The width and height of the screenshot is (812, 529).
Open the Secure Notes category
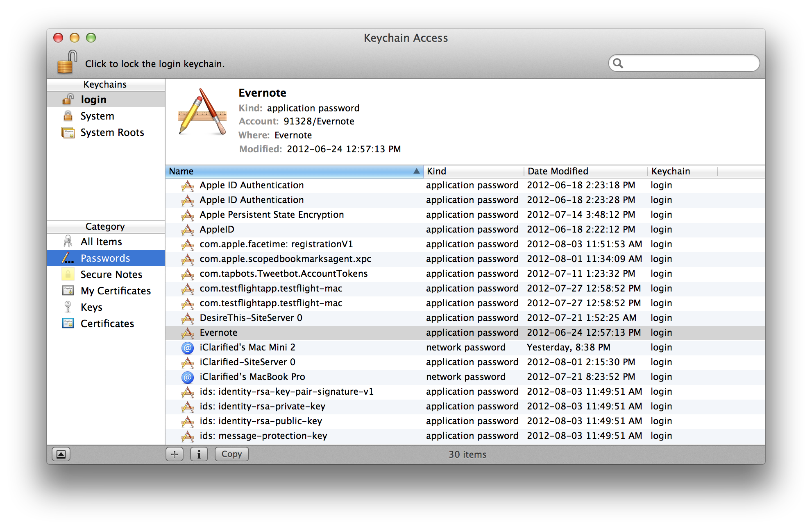click(x=106, y=274)
